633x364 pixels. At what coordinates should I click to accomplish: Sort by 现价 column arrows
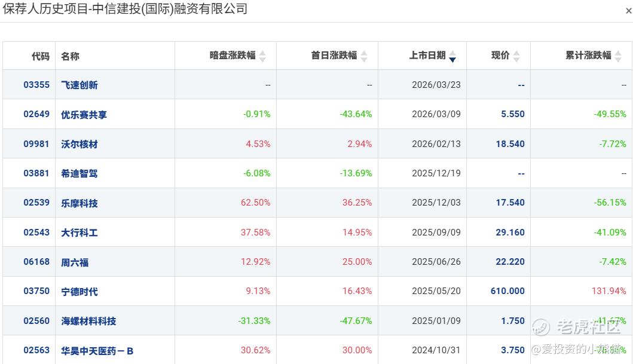(x=516, y=56)
